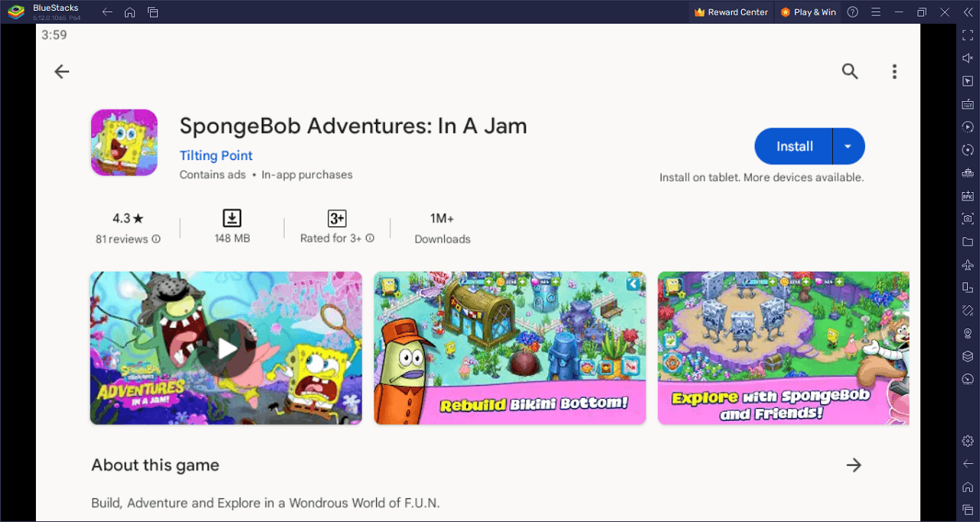Open the multi-instance manager icon

[x=968, y=173]
